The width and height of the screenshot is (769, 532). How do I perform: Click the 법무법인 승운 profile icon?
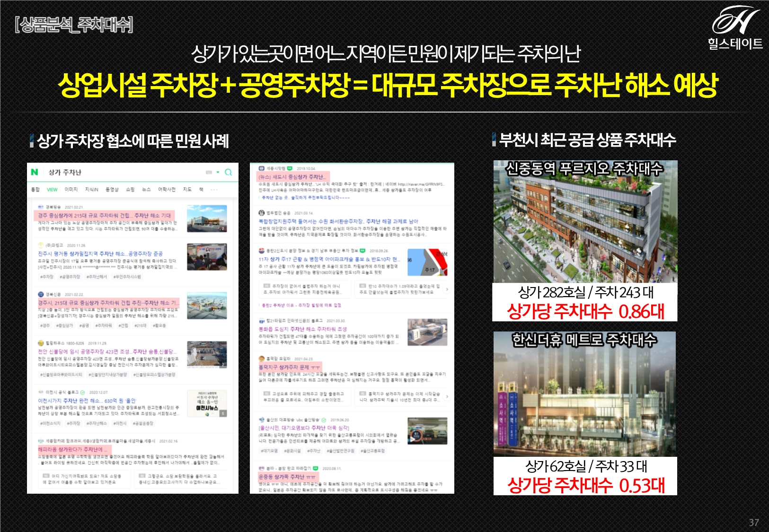261,213
